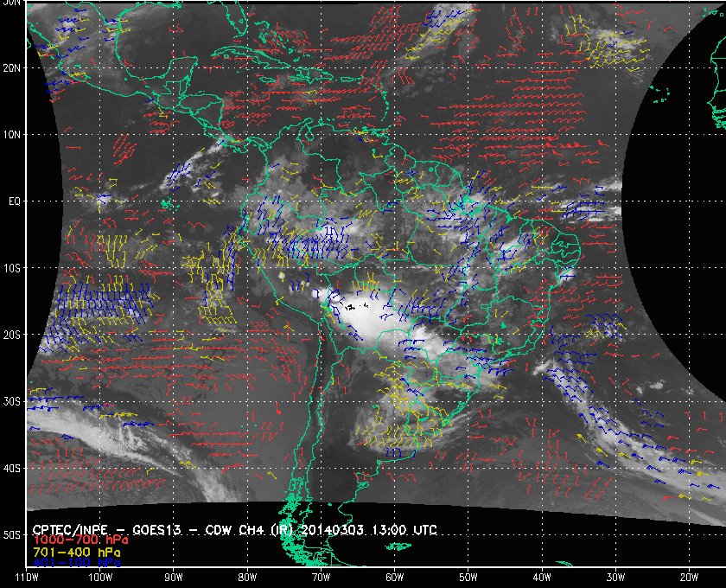Select the CDW CH4 (IR) channel text
Screen dimensions: 726x588
pyautogui.click(x=248, y=530)
